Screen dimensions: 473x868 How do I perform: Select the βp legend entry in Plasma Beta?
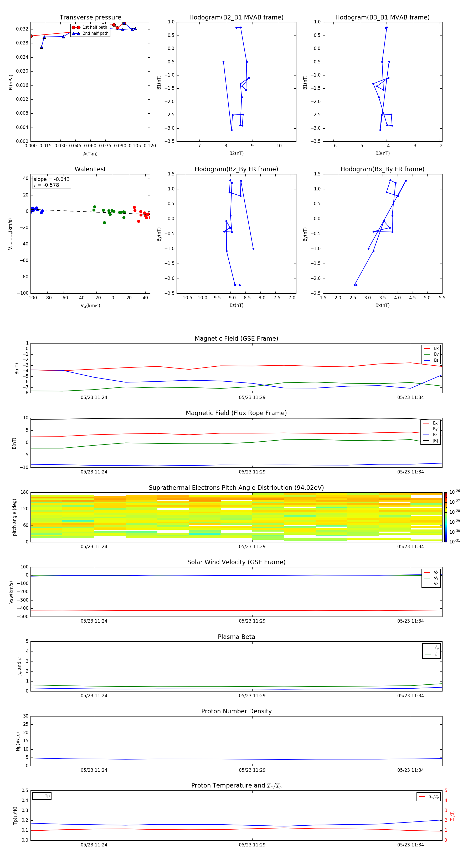pos(432,647)
